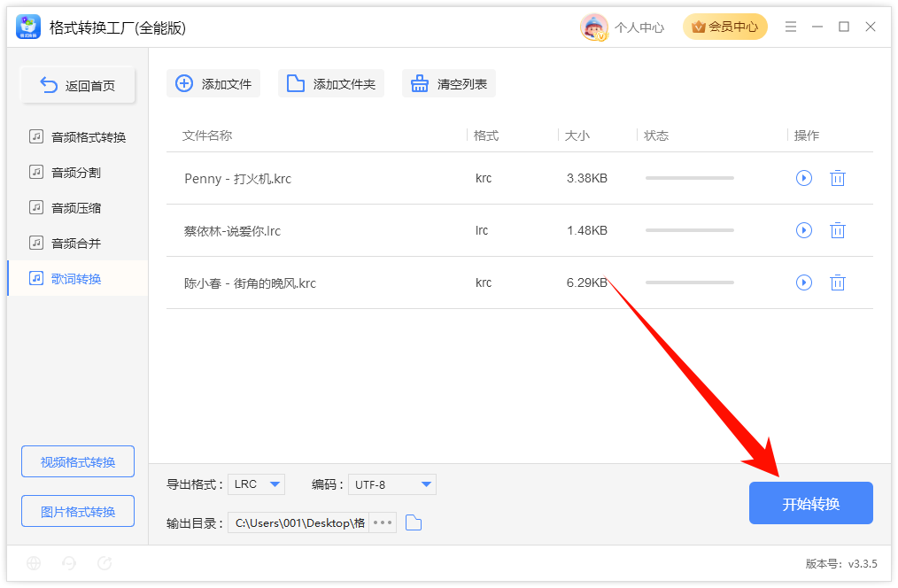Click the 文件名称 column header
Viewport: 898px width, 588px height.
(x=206, y=135)
